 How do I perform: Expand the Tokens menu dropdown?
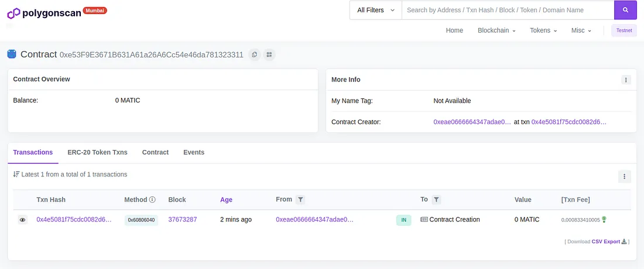pos(543,30)
